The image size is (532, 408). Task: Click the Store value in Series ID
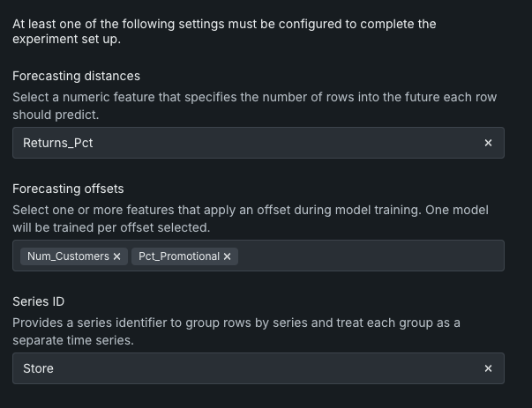38,368
